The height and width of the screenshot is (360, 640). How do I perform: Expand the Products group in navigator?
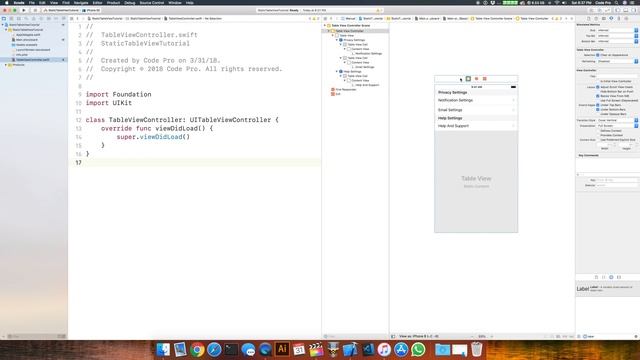[6, 64]
